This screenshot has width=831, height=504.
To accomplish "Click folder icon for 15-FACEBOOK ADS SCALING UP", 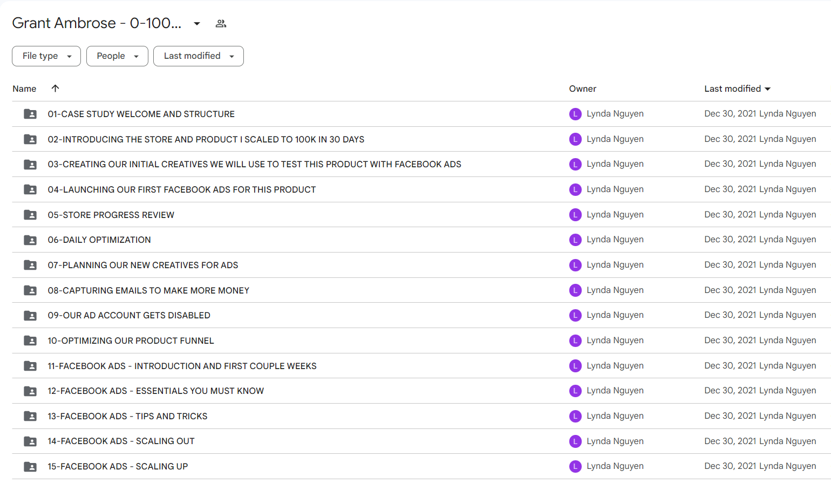I will [30, 467].
